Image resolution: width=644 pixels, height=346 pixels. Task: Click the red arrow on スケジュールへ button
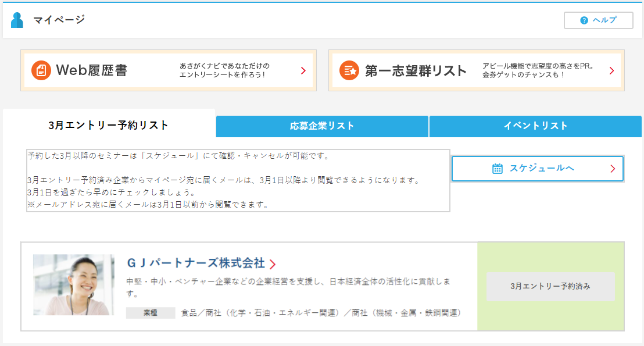click(x=613, y=169)
